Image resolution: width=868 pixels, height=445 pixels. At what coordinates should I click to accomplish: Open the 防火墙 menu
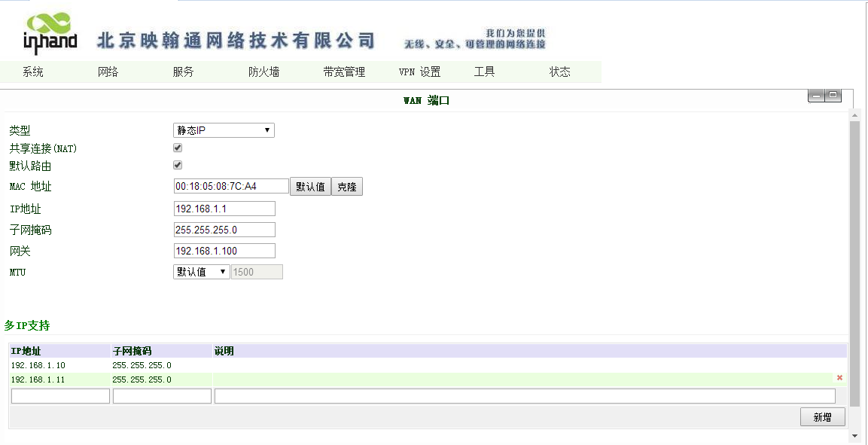(263, 72)
